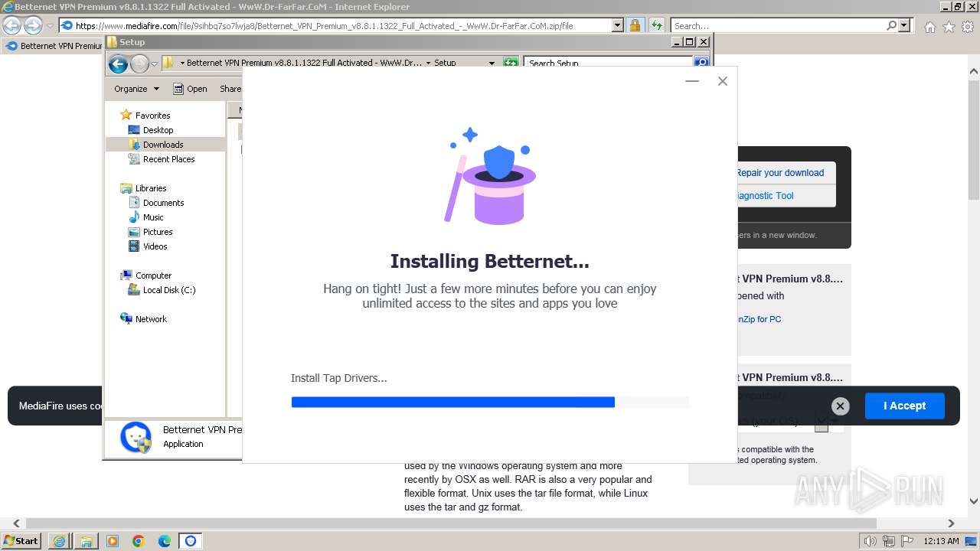The height and width of the screenshot is (551, 980).
Task: Click Betternet installer taskbar icon
Action: [x=191, y=541]
